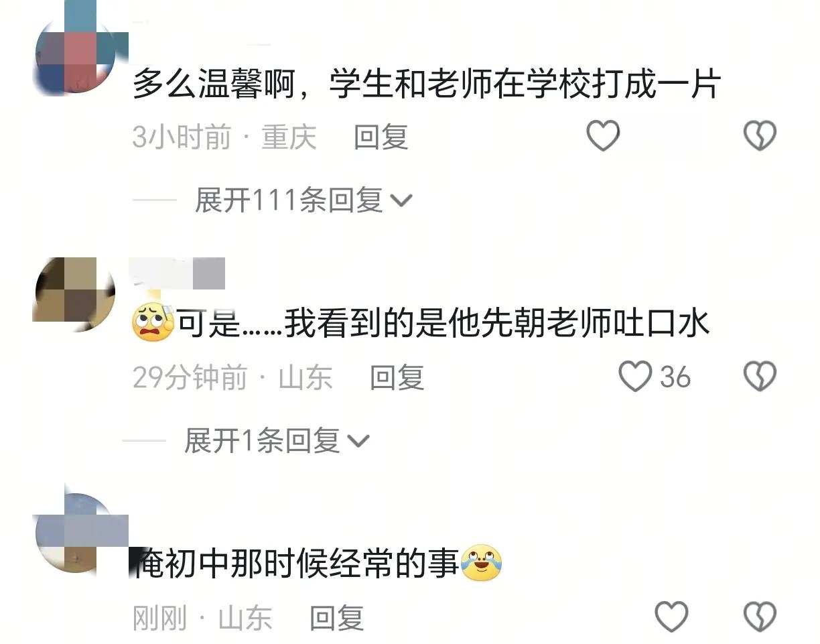Like the 刚刚 comment from 山东
The width and height of the screenshot is (820, 644).
click(x=671, y=617)
